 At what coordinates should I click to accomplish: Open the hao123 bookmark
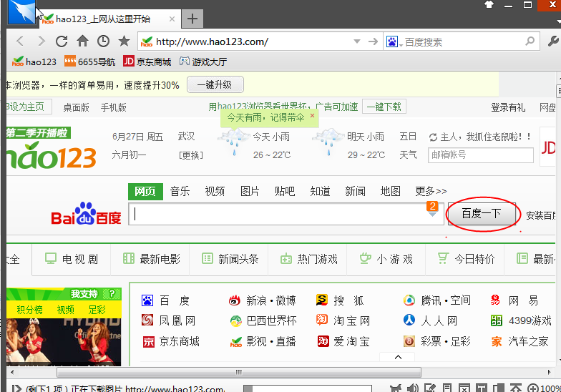click(x=34, y=62)
